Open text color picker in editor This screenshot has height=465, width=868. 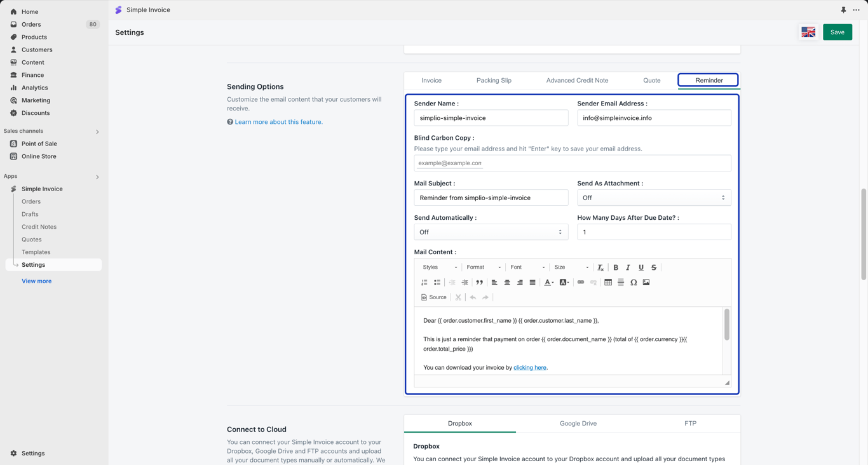(x=549, y=282)
